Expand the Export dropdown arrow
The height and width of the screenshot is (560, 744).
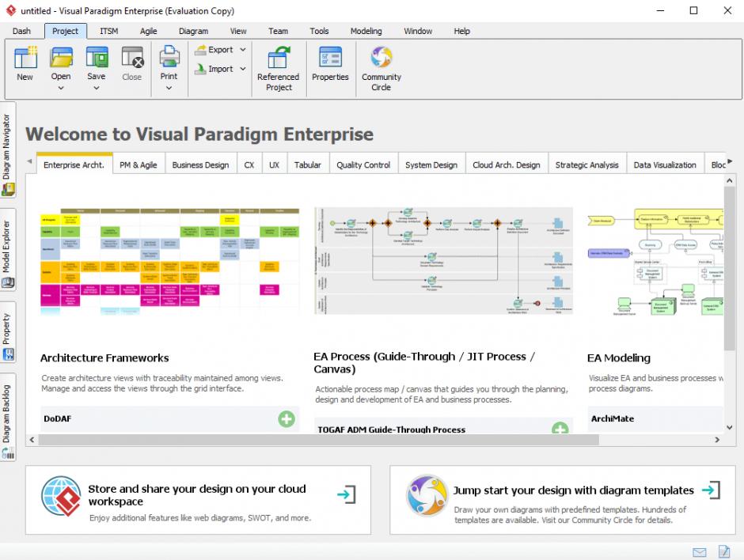click(243, 50)
